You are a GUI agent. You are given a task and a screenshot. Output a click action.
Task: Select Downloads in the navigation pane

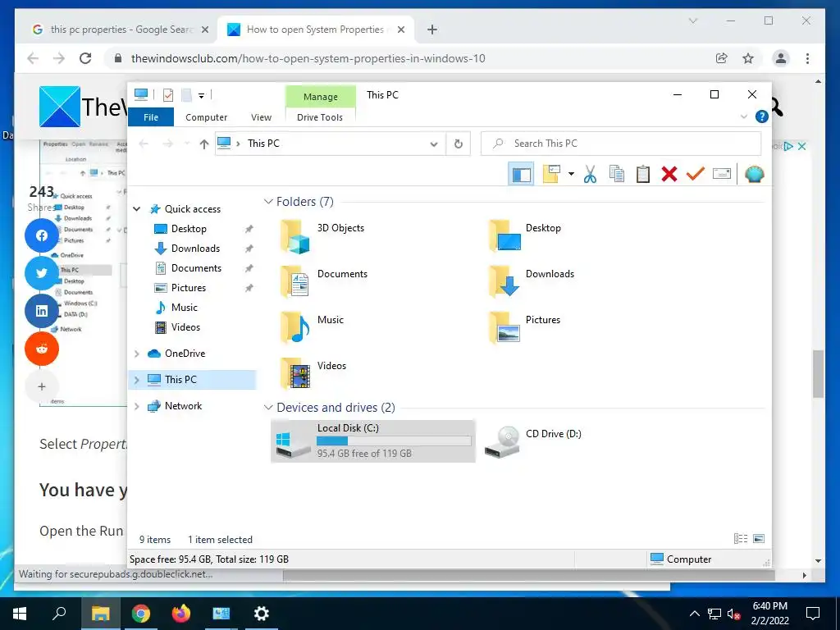pos(195,249)
